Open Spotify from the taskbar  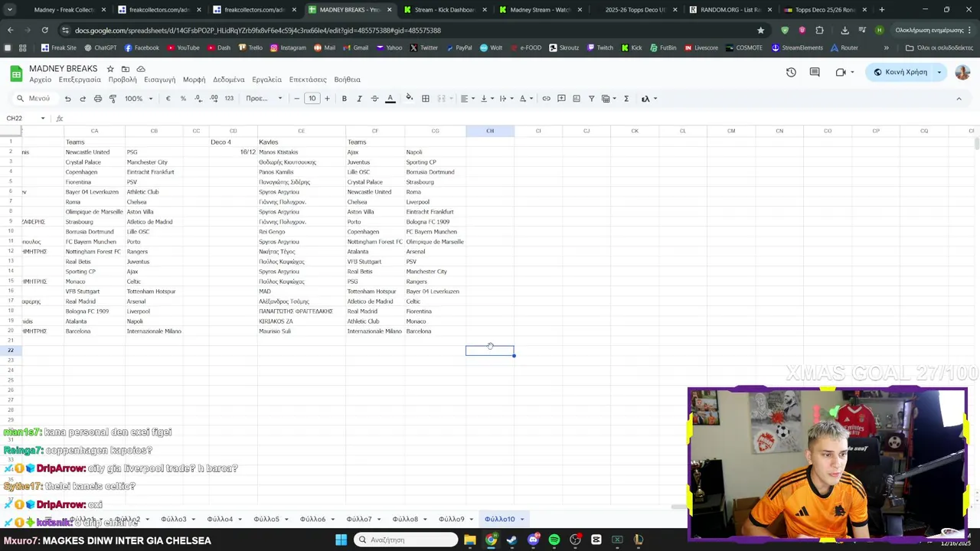(554, 540)
